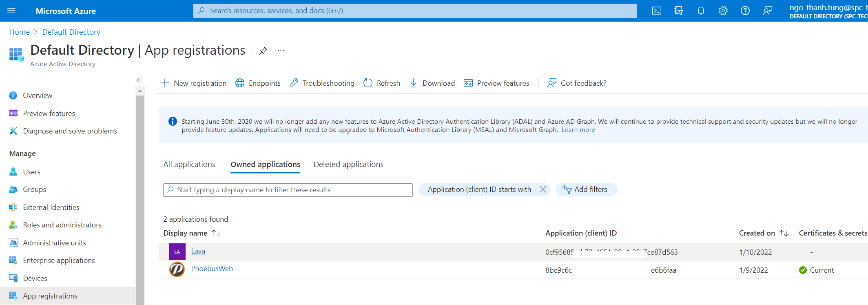Focus the top search resources box
This screenshot has width=868, height=305.
[415, 11]
